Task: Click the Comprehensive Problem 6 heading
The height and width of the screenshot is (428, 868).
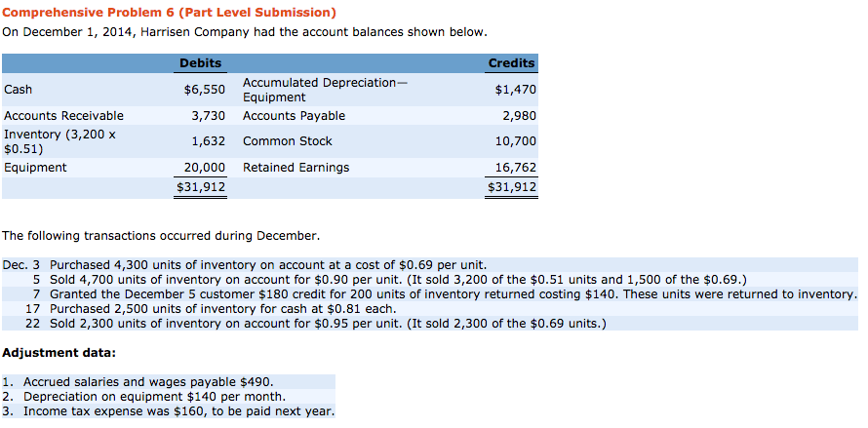Action: click(x=169, y=12)
